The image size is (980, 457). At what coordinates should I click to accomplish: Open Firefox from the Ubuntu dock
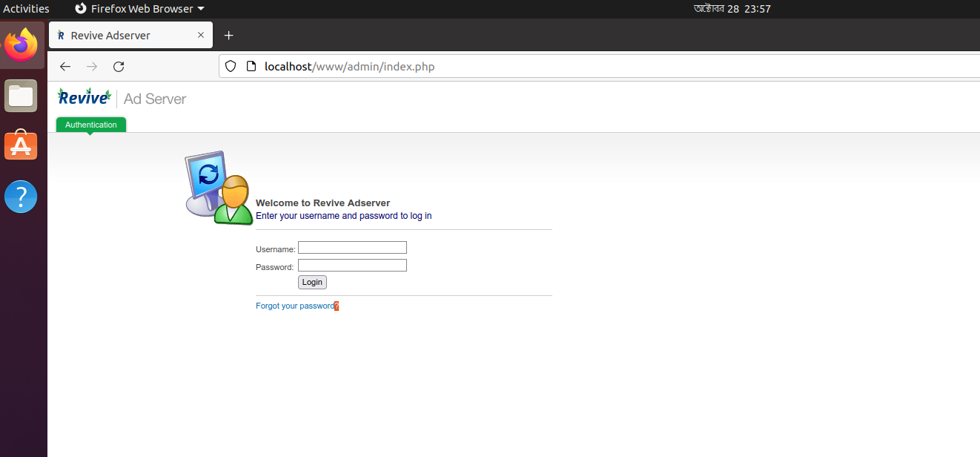[x=21, y=45]
